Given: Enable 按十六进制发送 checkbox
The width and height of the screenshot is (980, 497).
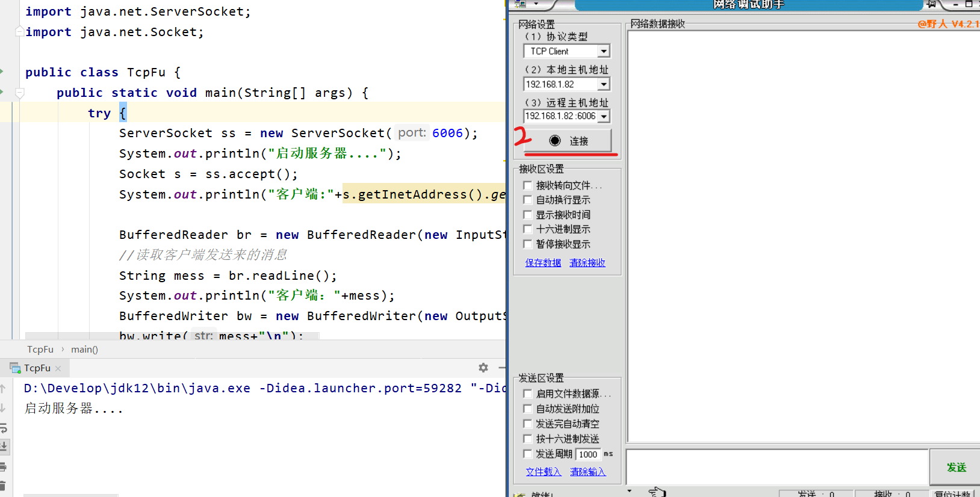Looking at the screenshot, I should [528, 439].
